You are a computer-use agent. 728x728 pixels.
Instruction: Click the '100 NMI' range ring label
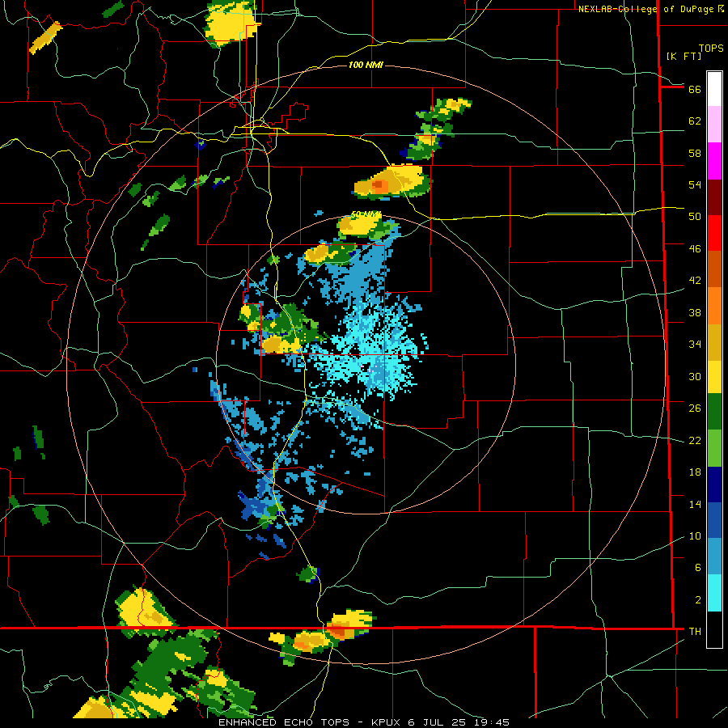[x=366, y=65]
